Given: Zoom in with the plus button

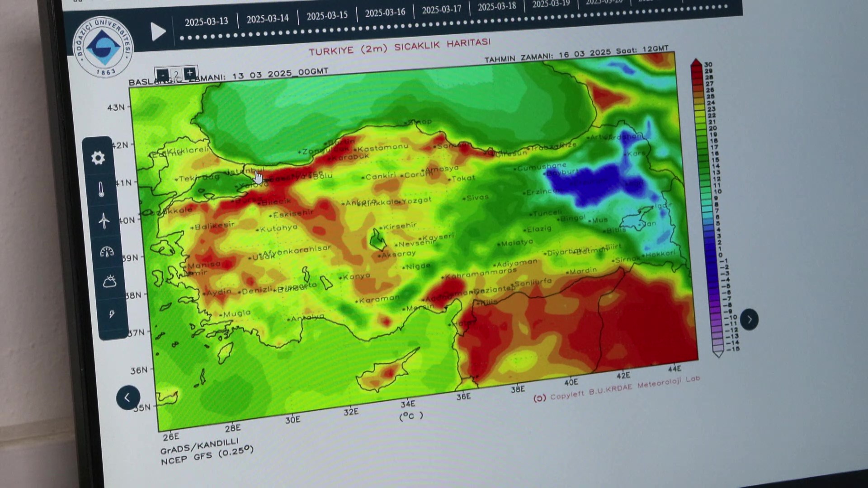Looking at the screenshot, I should pos(190,72).
